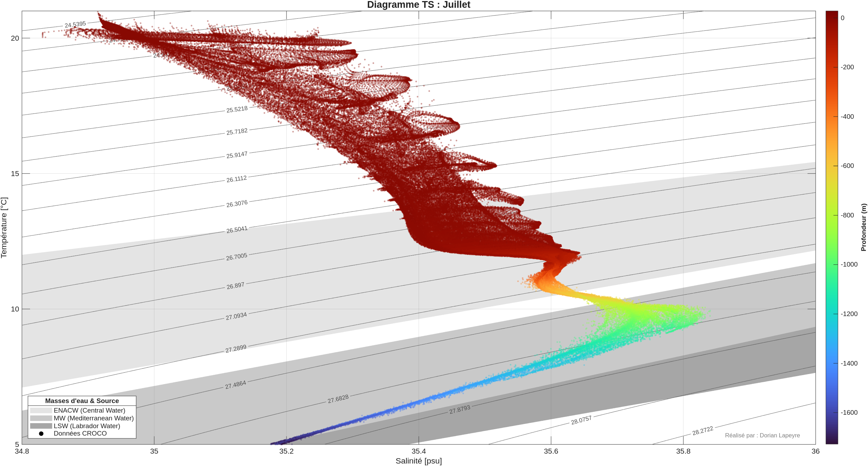This screenshot has height=466, width=868.
Task: Click salinity axis tick "35"
Action: click(154, 451)
